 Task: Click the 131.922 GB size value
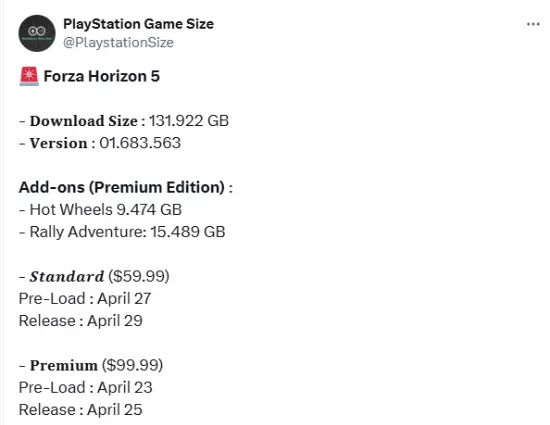[x=189, y=121]
